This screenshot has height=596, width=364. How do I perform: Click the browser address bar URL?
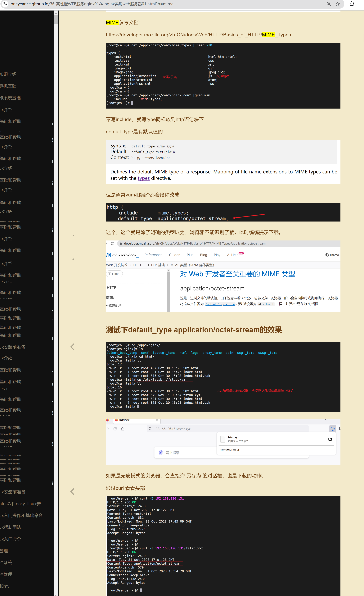coord(92,4)
